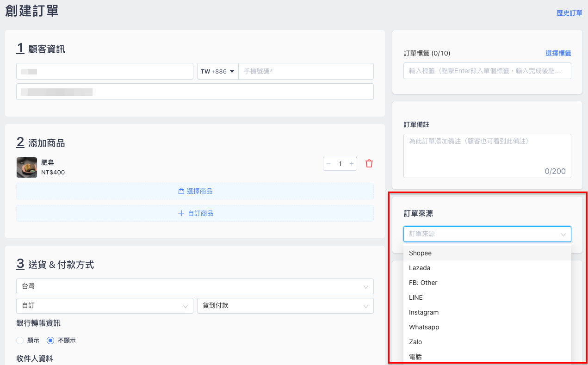Open the TW +886 country code dropdown
Image resolution: width=588 pixels, height=365 pixels.
(217, 71)
